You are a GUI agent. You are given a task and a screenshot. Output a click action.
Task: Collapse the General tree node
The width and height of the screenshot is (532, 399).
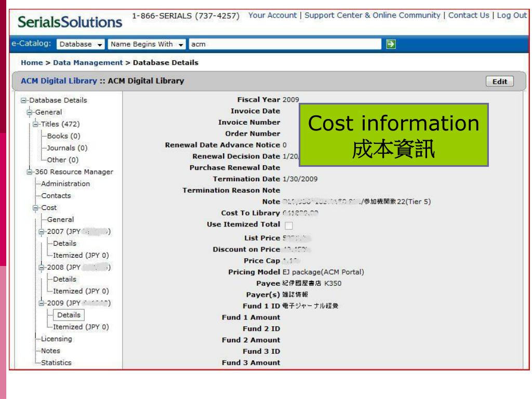click(30, 112)
